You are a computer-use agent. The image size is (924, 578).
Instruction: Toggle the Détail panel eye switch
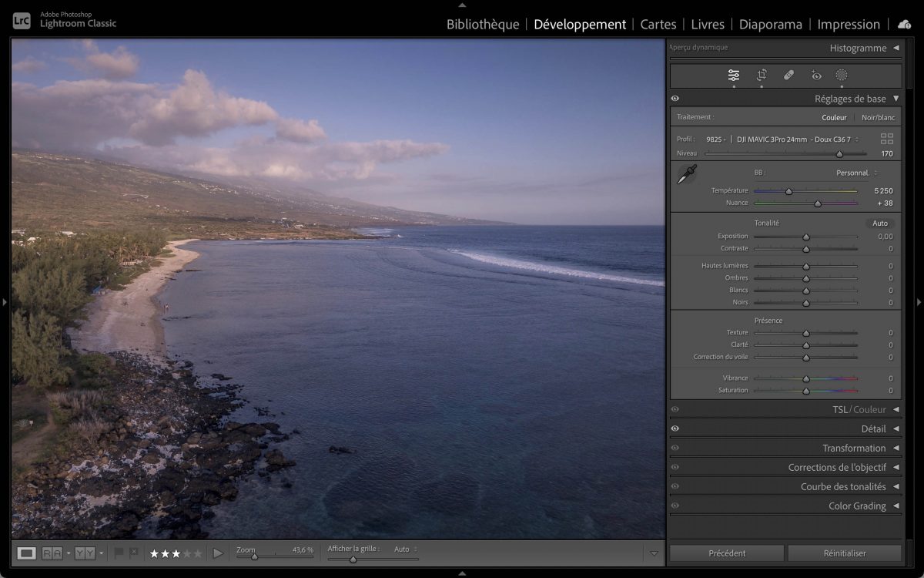click(675, 428)
